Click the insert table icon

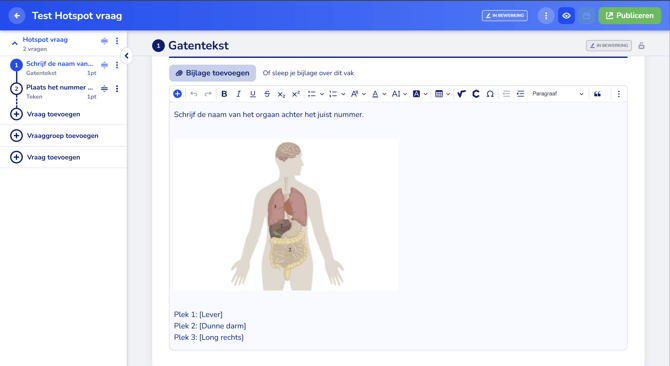(438, 94)
